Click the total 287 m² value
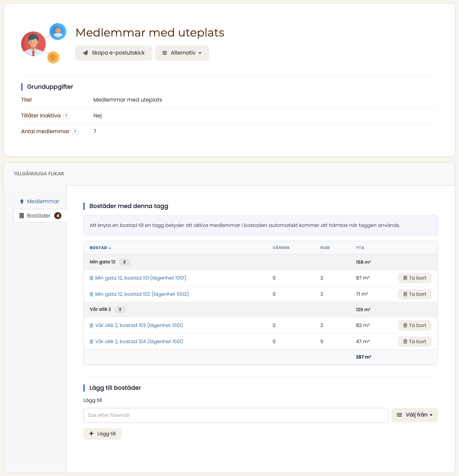This screenshot has height=476, width=459. click(x=363, y=357)
